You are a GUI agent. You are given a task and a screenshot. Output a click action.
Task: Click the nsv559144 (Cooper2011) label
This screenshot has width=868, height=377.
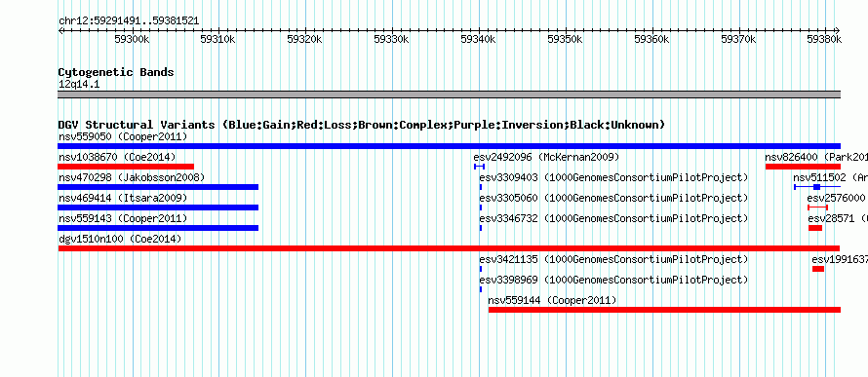552,300
